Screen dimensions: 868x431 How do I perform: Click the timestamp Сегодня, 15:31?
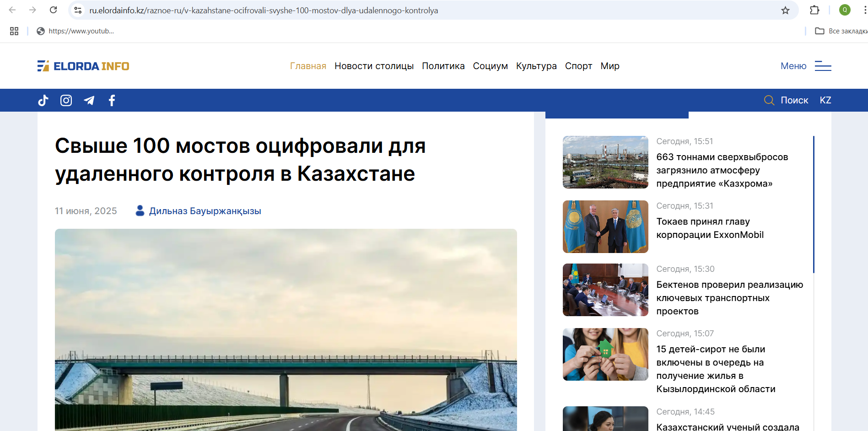(685, 206)
